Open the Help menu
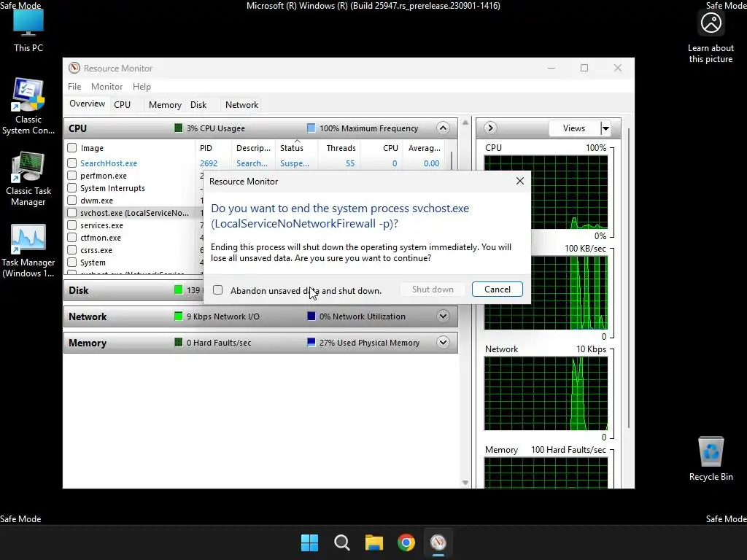 point(142,86)
